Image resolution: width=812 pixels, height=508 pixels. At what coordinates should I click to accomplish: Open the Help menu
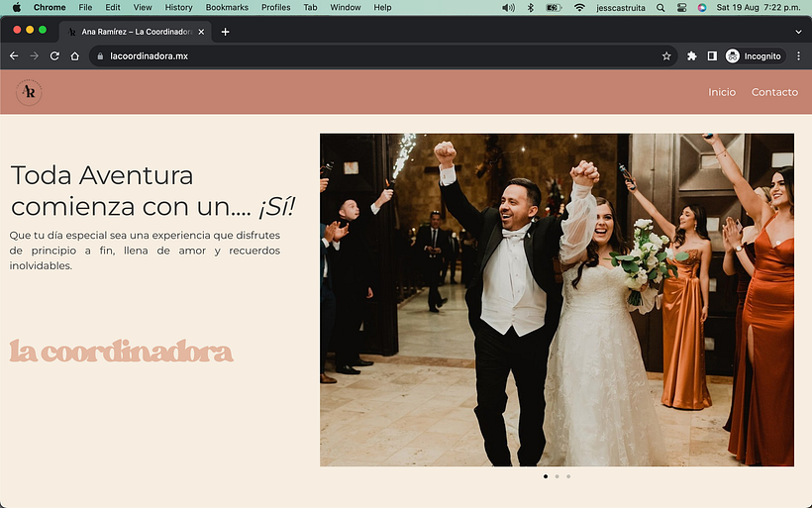click(382, 7)
